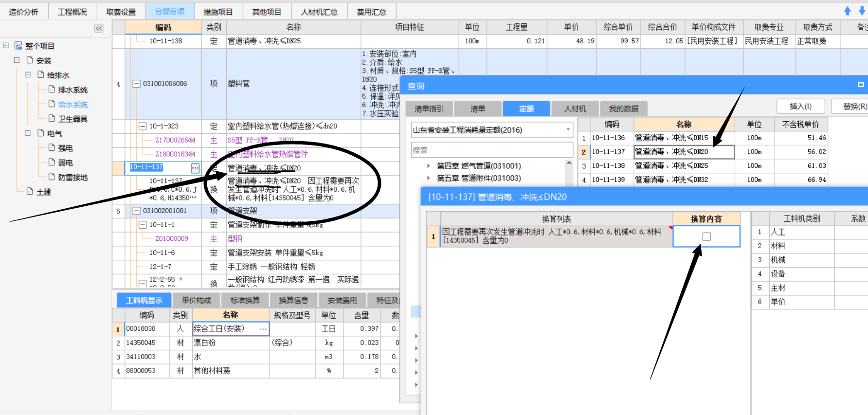Switch to the 工料机显示 bottom tab
This screenshot has width=868, height=415.
click(x=144, y=300)
